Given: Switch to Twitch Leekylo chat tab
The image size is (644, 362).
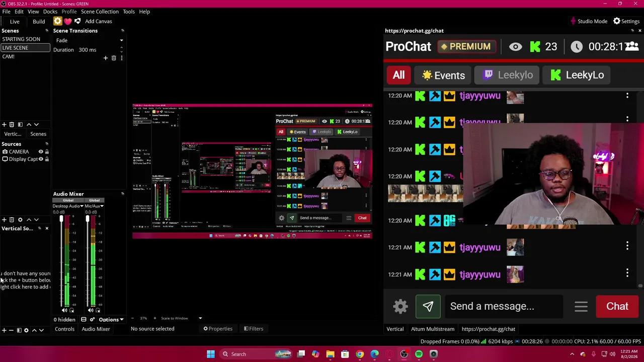Looking at the screenshot, I should [508, 75].
